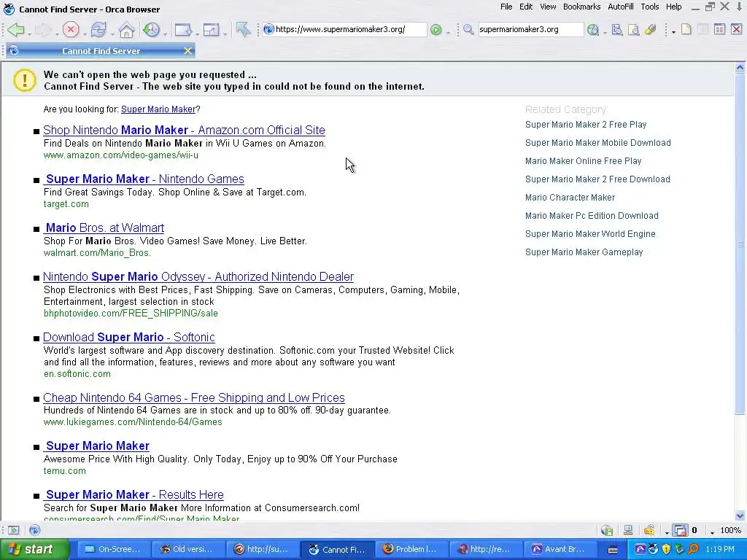Open Cheap Nintendo 64 Games link
The height and width of the screenshot is (560, 747).
(x=194, y=397)
